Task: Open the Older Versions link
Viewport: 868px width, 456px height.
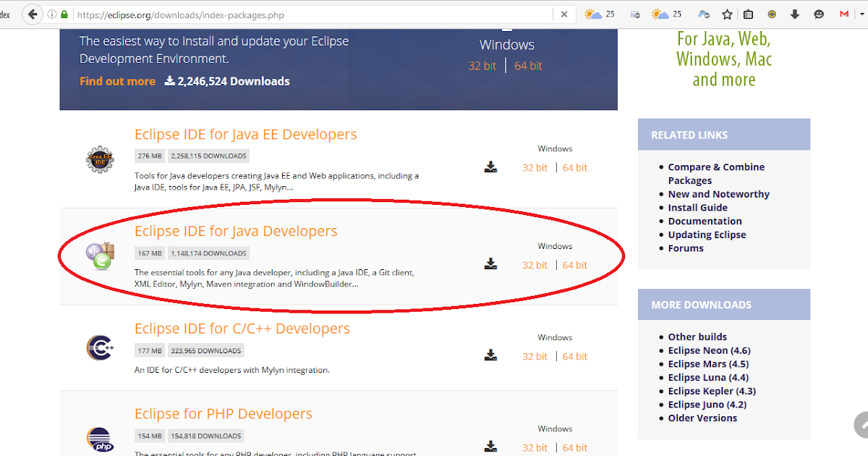Action: (x=702, y=418)
